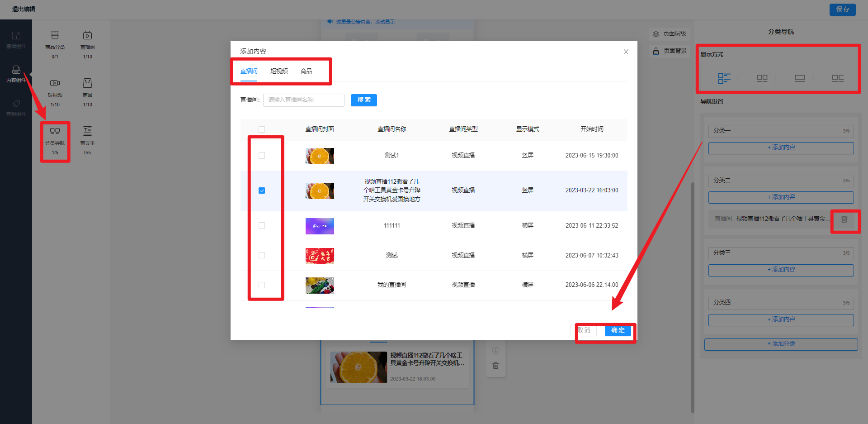Switch to the 短视频 tab
The image size is (868, 424).
(x=279, y=71)
